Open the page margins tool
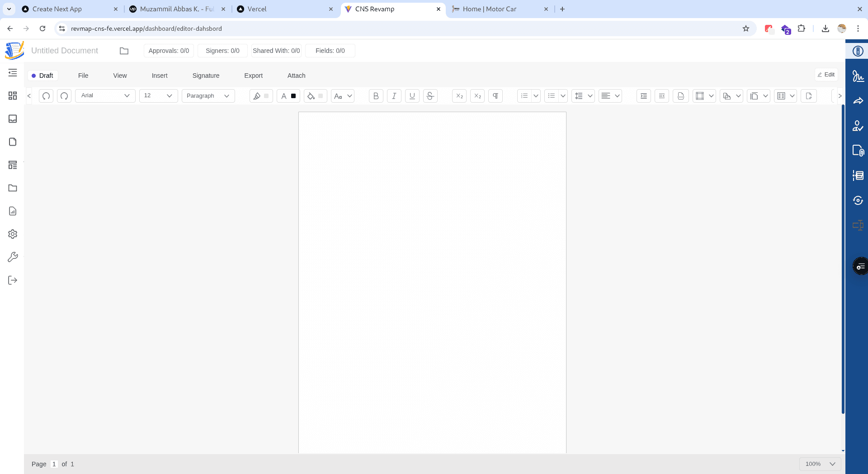 [704, 96]
